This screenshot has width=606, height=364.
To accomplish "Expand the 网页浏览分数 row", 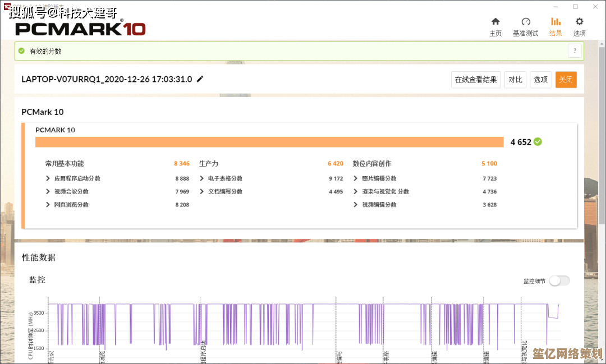I will (48, 204).
